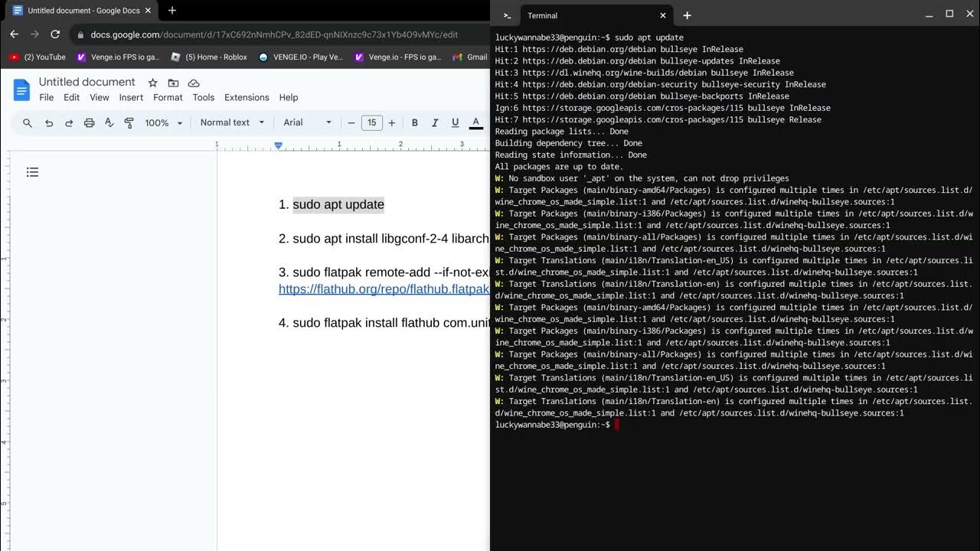Open the Edit menu

[72, 97]
